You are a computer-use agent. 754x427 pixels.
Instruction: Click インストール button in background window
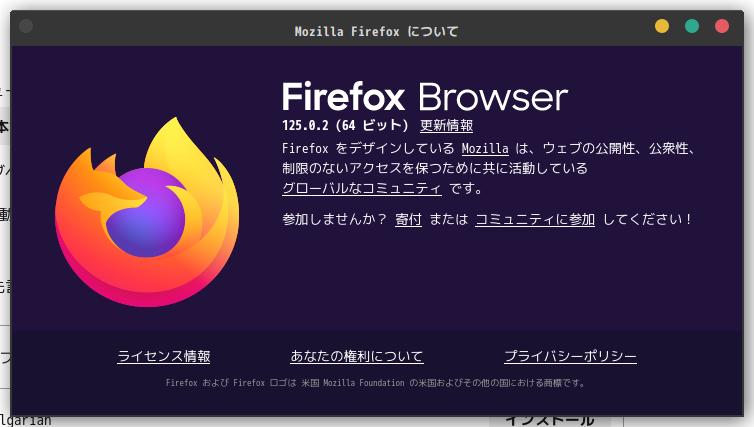point(550,421)
